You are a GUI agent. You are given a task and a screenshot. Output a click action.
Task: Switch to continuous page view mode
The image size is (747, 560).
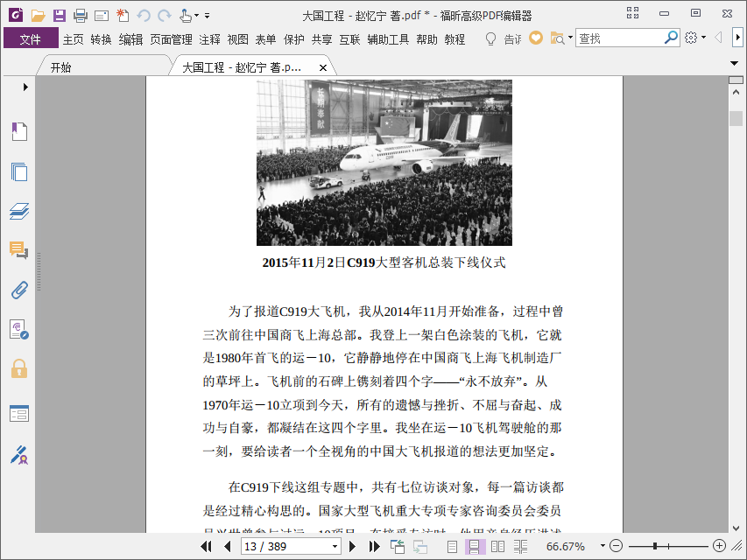coord(475,547)
